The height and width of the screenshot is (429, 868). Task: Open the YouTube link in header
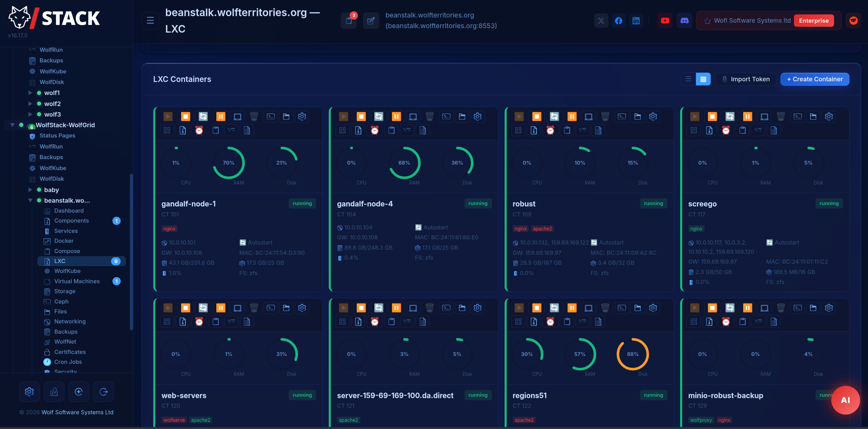coord(665,21)
